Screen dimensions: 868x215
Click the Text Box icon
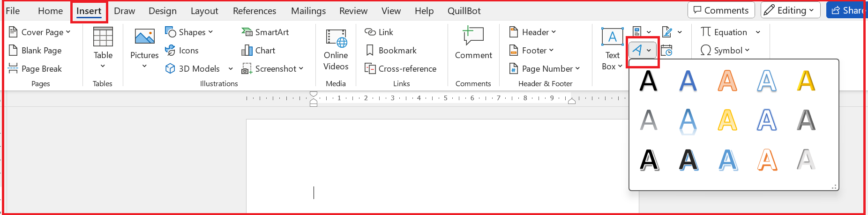(x=612, y=37)
